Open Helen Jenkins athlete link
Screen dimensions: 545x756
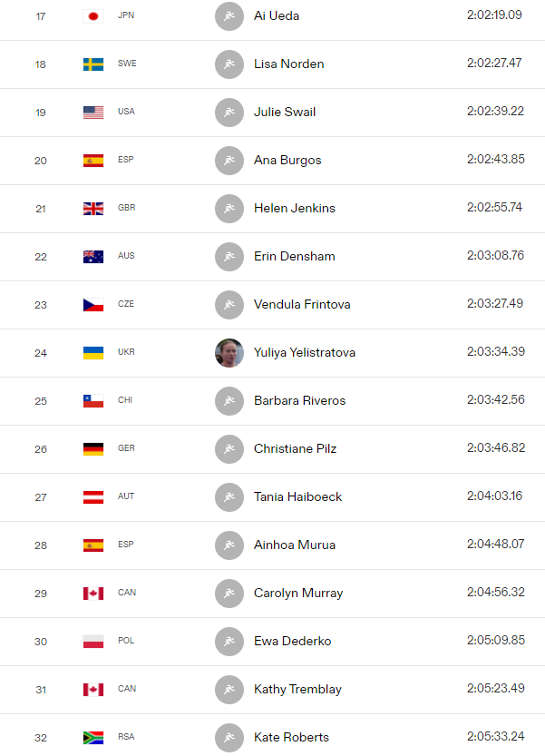295,209
